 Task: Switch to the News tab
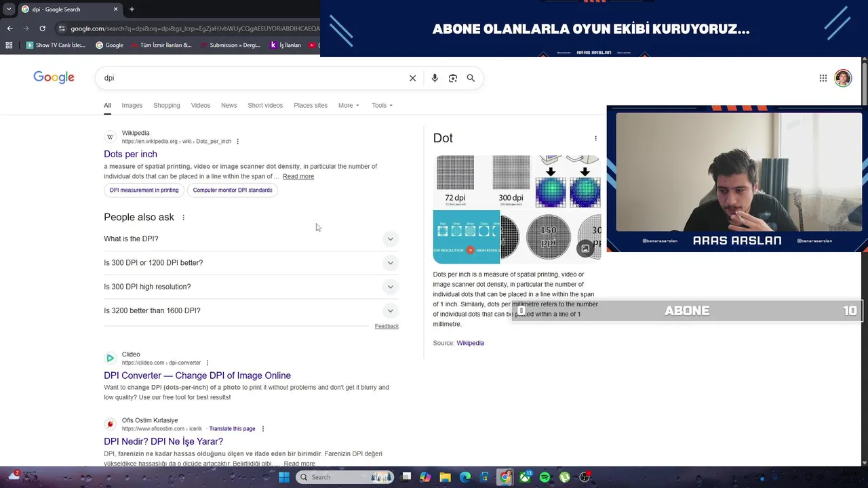(x=229, y=105)
